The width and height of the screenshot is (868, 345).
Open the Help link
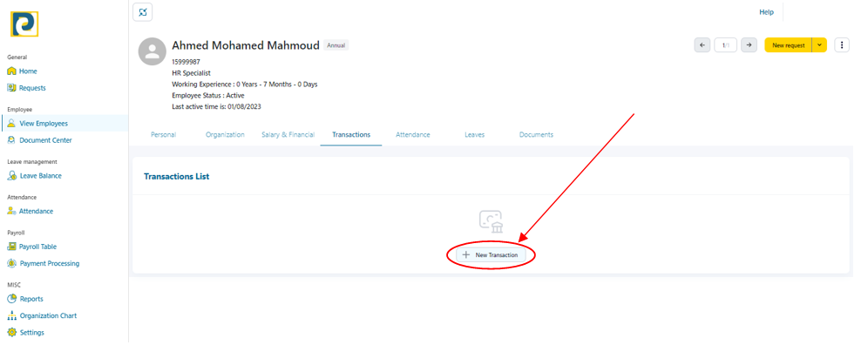point(766,12)
